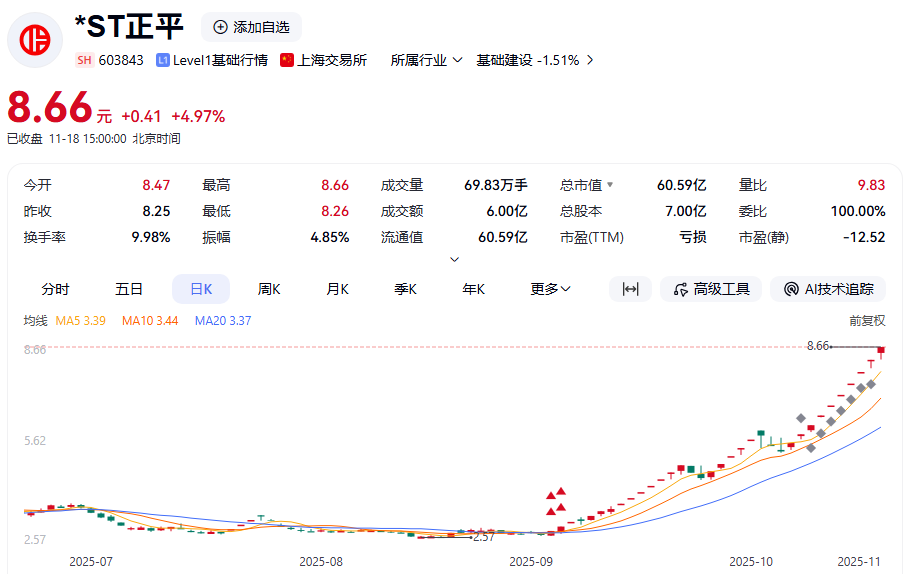Click the MA5 orange indicator label
The image size is (903, 574).
(81, 321)
